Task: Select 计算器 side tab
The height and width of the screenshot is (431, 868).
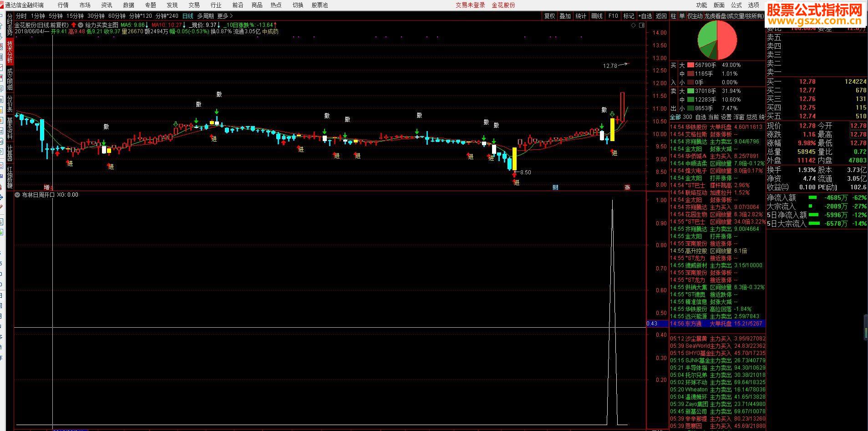Action: (10, 153)
